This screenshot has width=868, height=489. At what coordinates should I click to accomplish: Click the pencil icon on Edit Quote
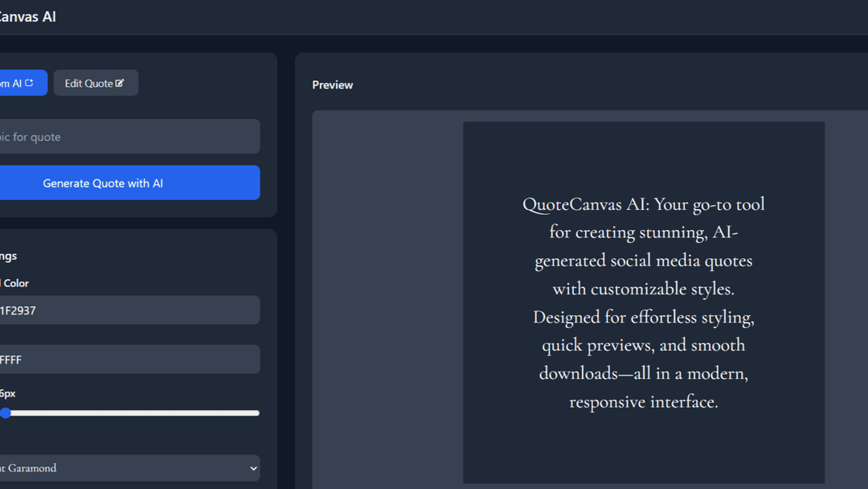120,83
